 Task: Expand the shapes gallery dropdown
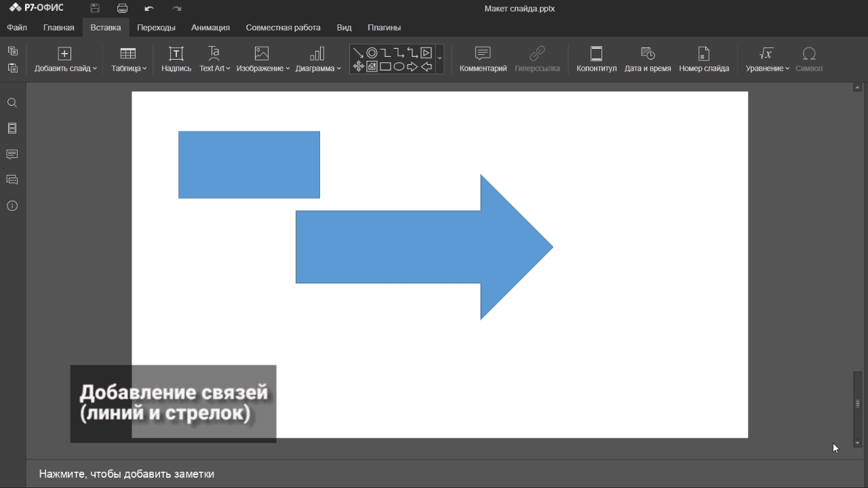439,58
